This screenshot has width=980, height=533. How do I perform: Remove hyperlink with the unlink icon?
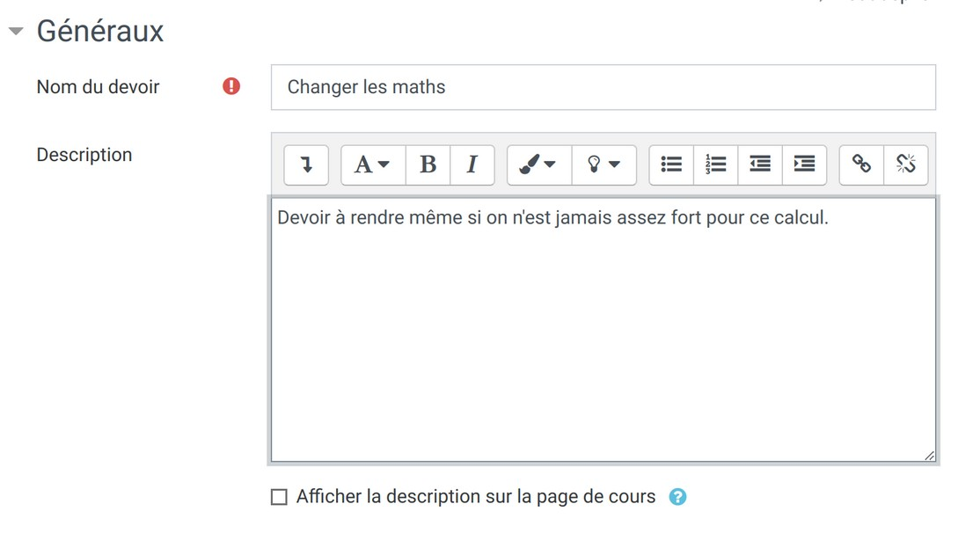pos(905,164)
